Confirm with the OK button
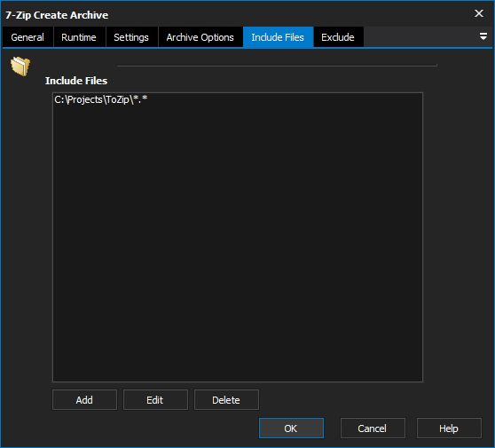 tap(291, 428)
